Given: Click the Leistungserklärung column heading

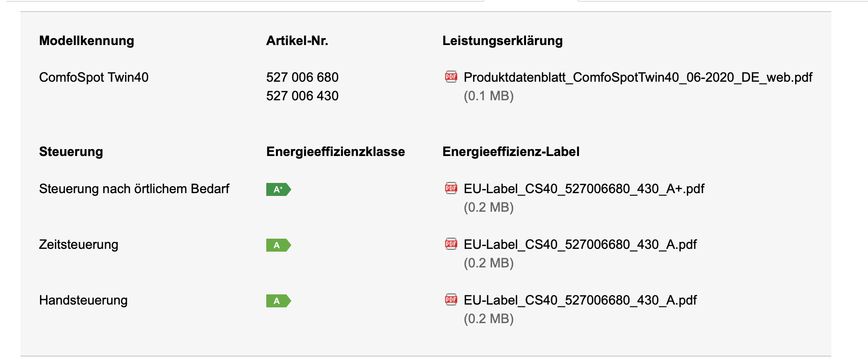Looking at the screenshot, I should tap(502, 41).
